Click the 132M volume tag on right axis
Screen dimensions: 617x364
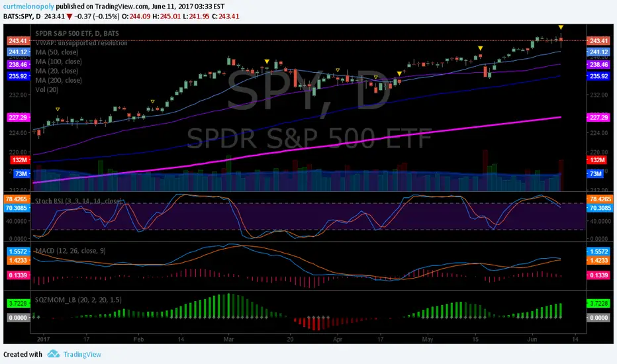[596, 159]
